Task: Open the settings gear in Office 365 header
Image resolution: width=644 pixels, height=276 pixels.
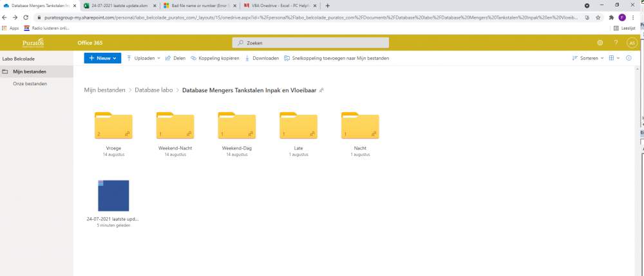Action: tap(600, 43)
